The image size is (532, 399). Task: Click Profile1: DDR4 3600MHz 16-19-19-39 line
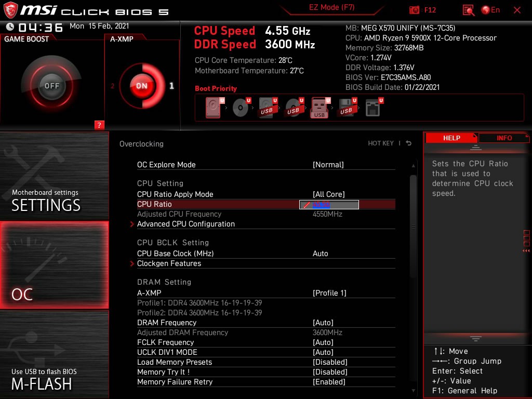coord(199,303)
